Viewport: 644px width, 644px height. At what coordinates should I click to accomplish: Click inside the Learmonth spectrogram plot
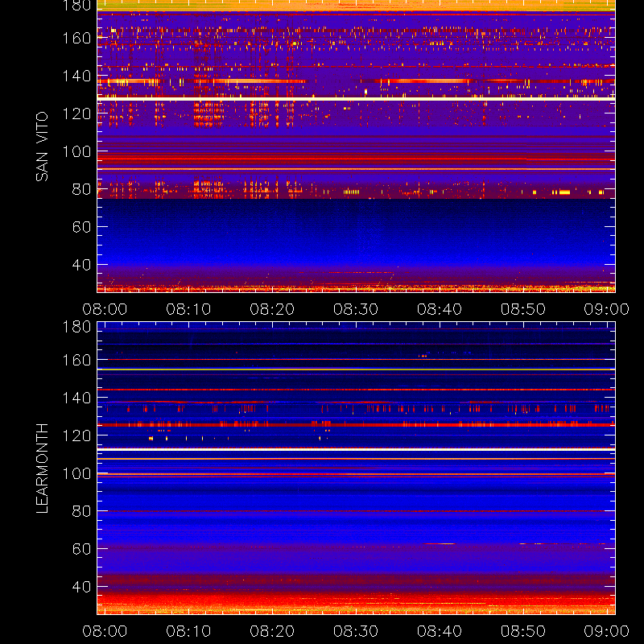click(x=356, y=469)
